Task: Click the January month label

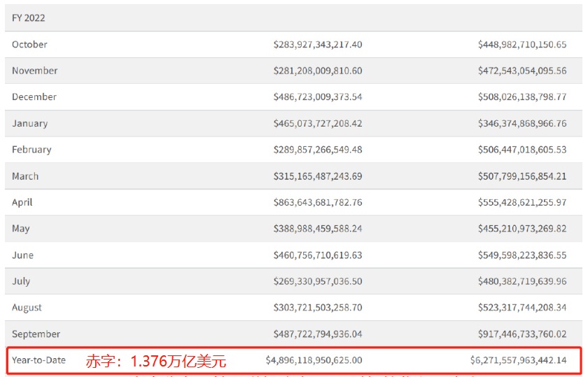Action: tap(29, 123)
